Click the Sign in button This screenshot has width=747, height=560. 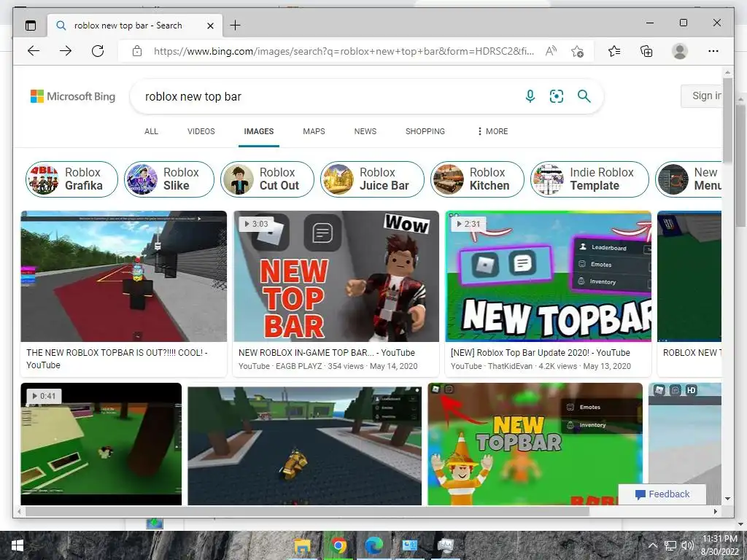(701, 96)
